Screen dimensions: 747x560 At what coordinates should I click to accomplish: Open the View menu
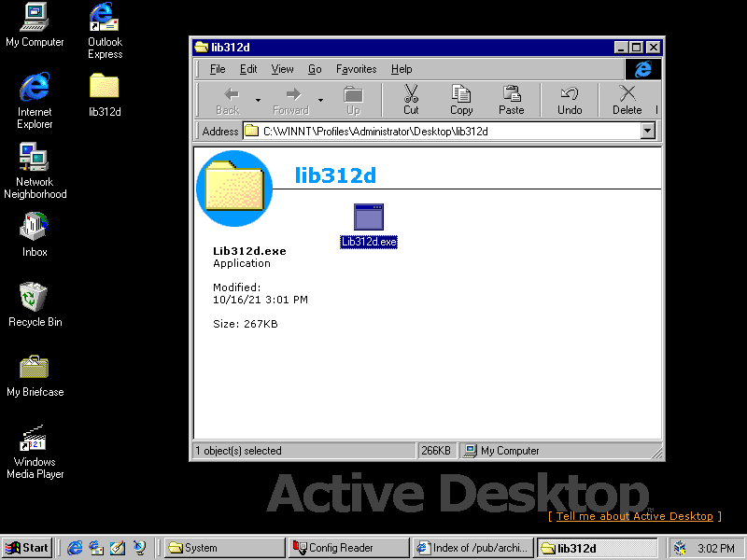click(282, 69)
